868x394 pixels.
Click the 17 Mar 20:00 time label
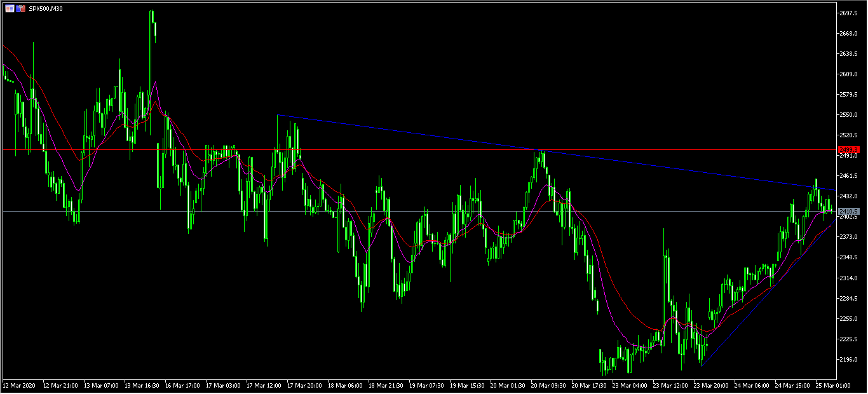click(x=304, y=385)
